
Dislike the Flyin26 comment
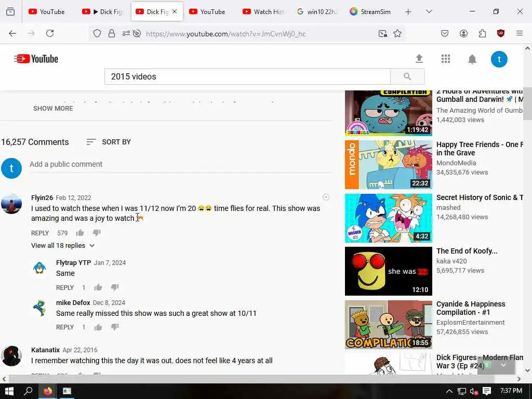[x=97, y=232]
